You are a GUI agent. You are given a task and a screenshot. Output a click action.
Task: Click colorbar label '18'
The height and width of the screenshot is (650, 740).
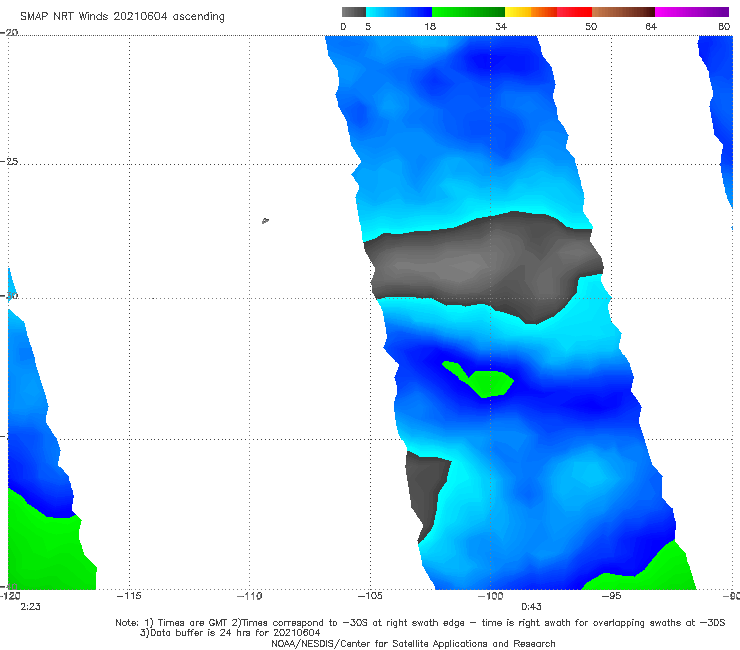tap(430, 26)
